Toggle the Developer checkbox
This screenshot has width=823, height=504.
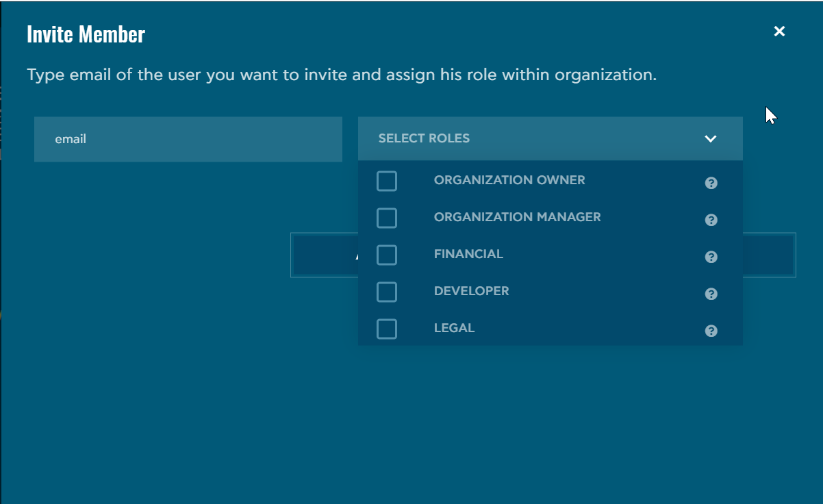coord(387,292)
